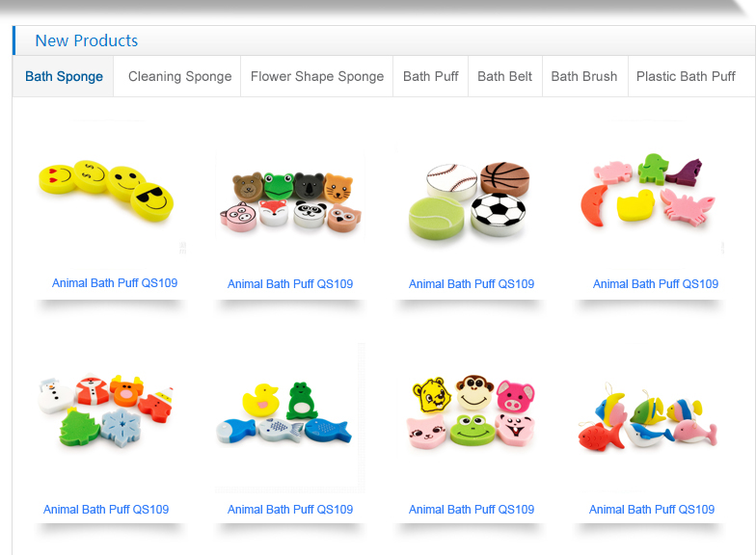The width and height of the screenshot is (756, 555).
Task: Open Animal Bath Puff QS109 link below Christmas sponges
Action: 106,510
